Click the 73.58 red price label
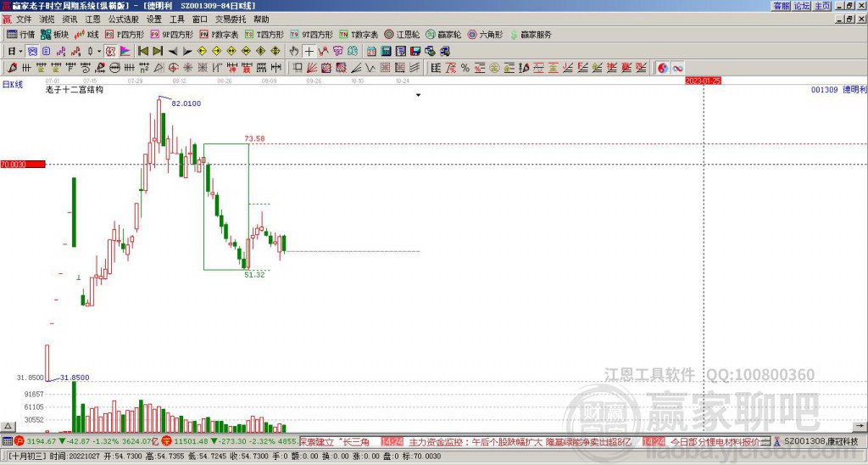The width and height of the screenshot is (868, 465). point(254,138)
